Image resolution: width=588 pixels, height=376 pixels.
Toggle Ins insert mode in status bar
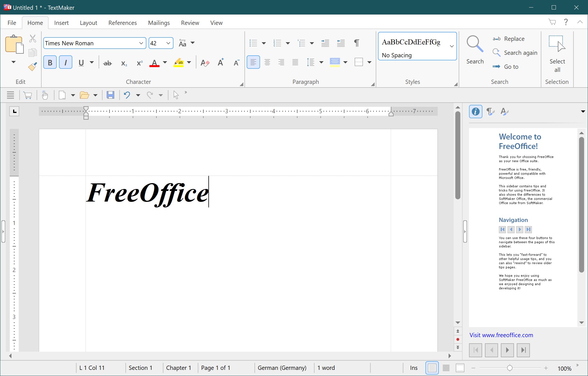pos(414,368)
